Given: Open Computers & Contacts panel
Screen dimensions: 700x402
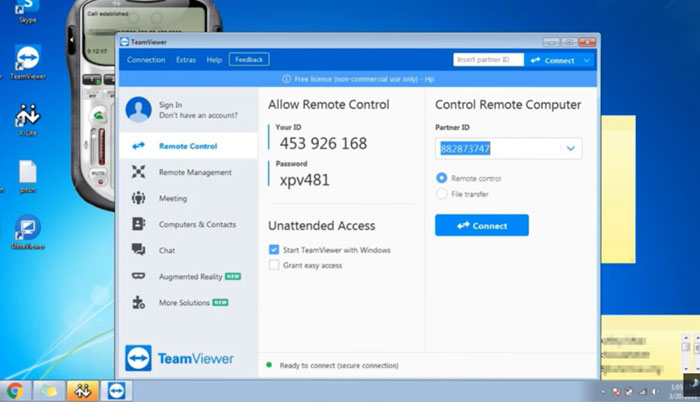Looking at the screenshot, I should point(138,224).
